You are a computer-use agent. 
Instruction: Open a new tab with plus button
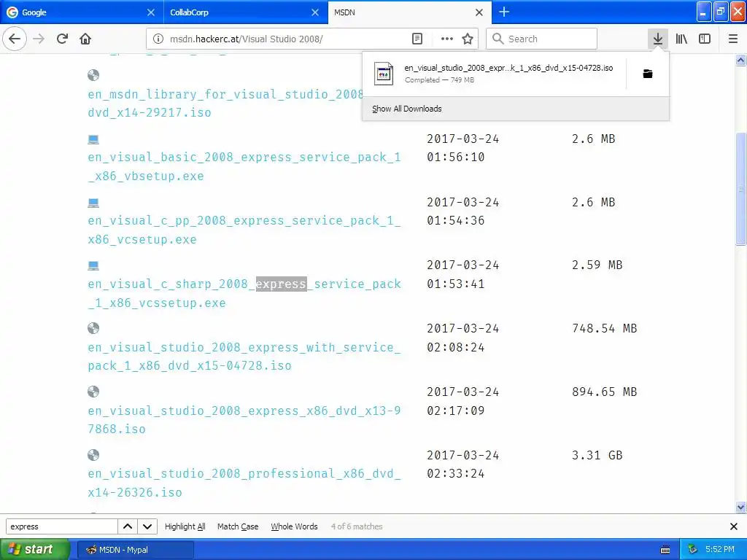(x=504, y=12)
